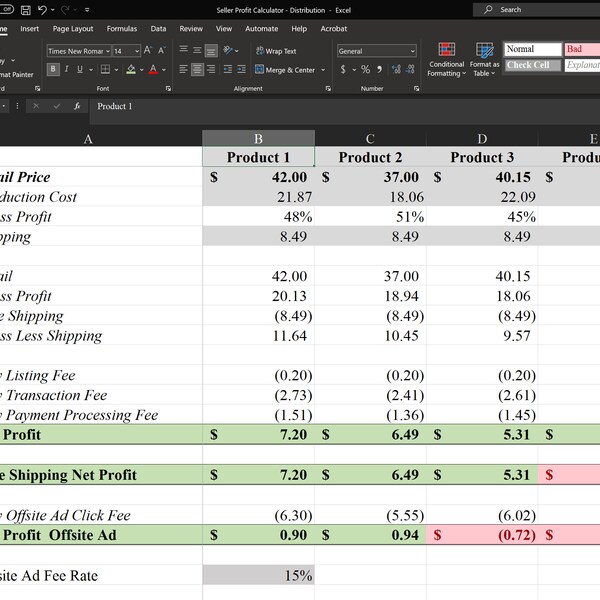Screen dimensions: 600x600
Task: Expand Merge & Center dropdown arrow
Action: (323, 70)
